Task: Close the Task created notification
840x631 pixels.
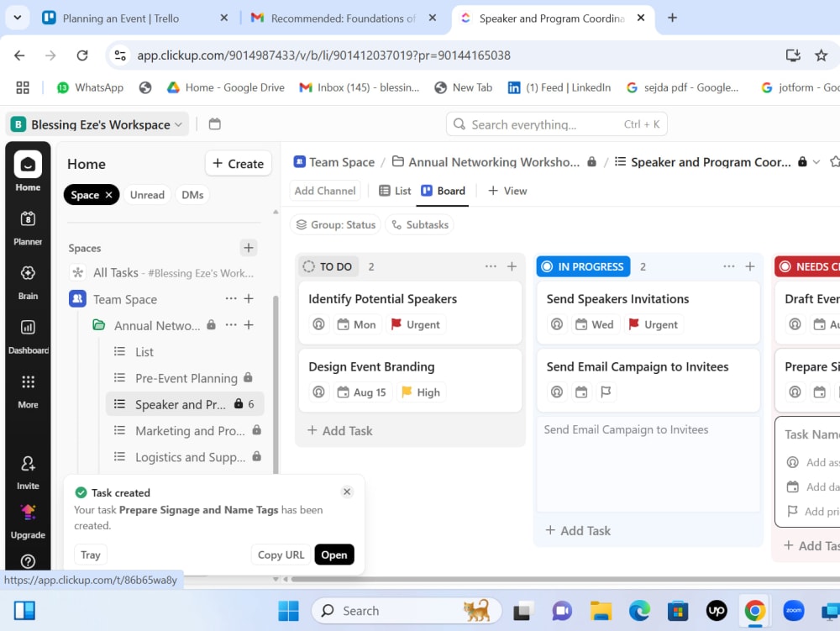Action: click(347, 492)
